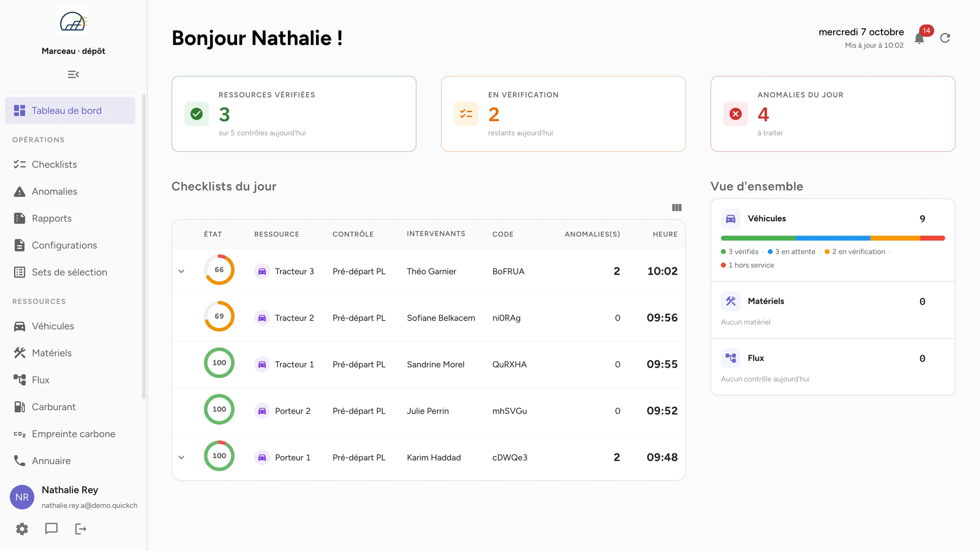Expand the Tracteur 3 row
The image size is (980, 551).
click(181, 271)
